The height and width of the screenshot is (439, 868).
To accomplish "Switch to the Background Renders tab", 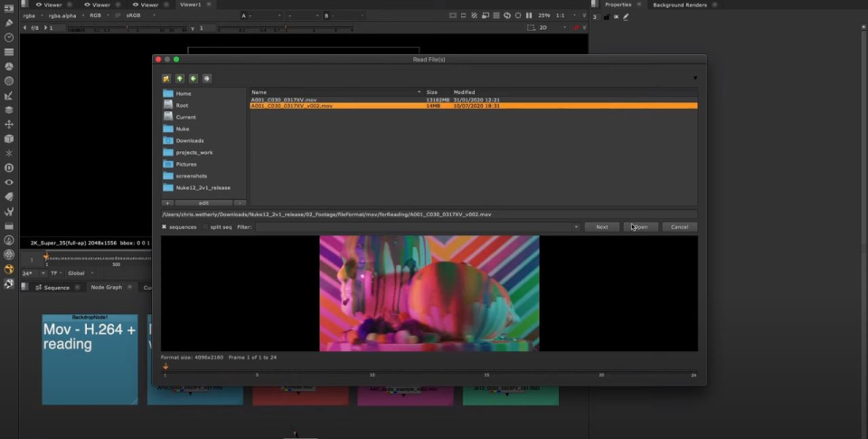I will [679, 5].
